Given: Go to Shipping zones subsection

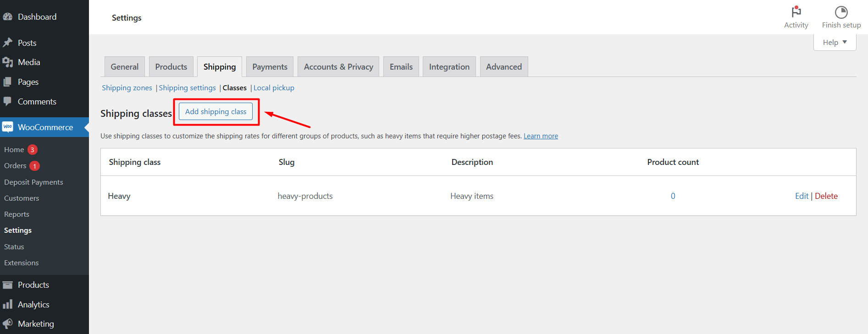Looking at the screenshot, I should [127, 88].
